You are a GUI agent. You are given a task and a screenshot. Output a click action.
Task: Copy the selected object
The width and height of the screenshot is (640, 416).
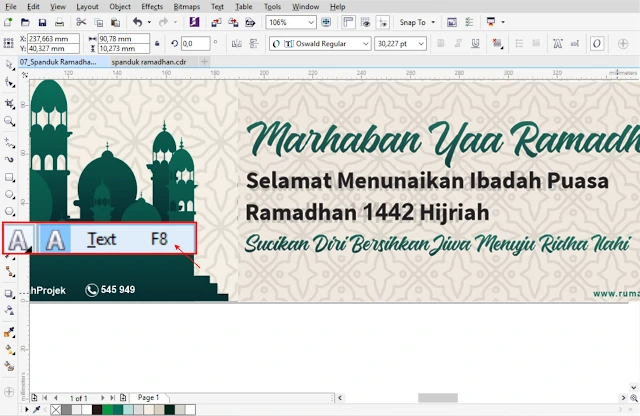pyautogui.click(x=98, y=22)
